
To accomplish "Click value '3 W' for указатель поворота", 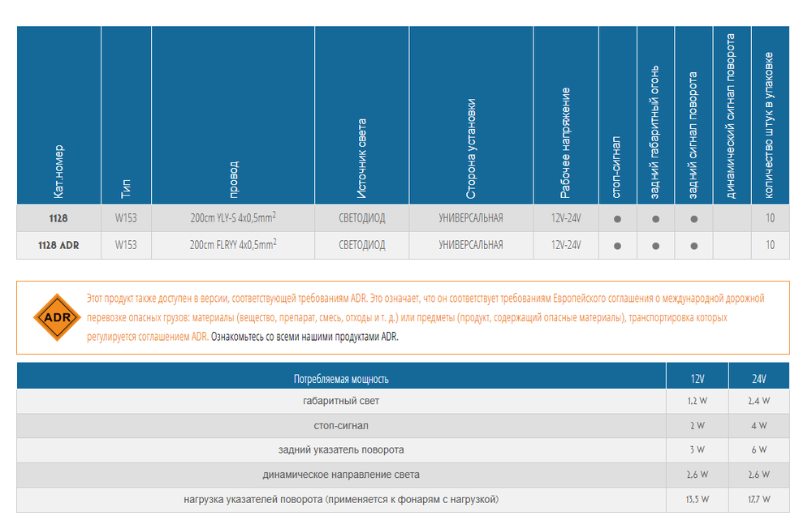I will tap(697, 449).
